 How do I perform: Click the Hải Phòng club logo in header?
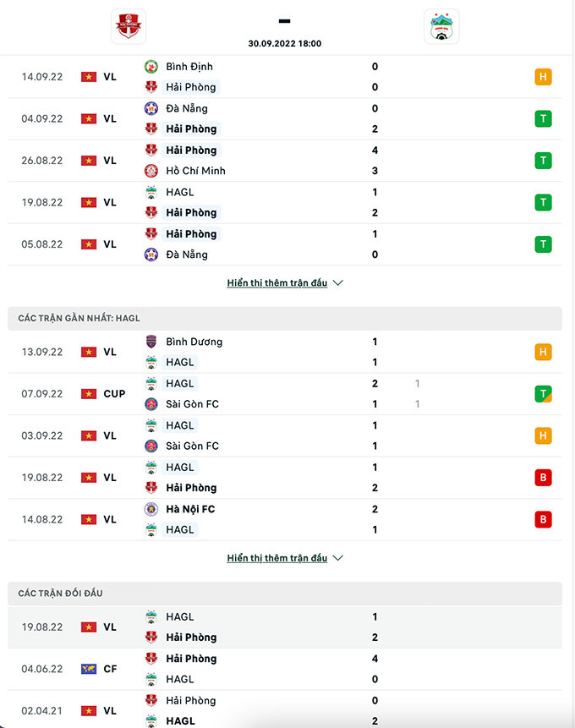129,26
